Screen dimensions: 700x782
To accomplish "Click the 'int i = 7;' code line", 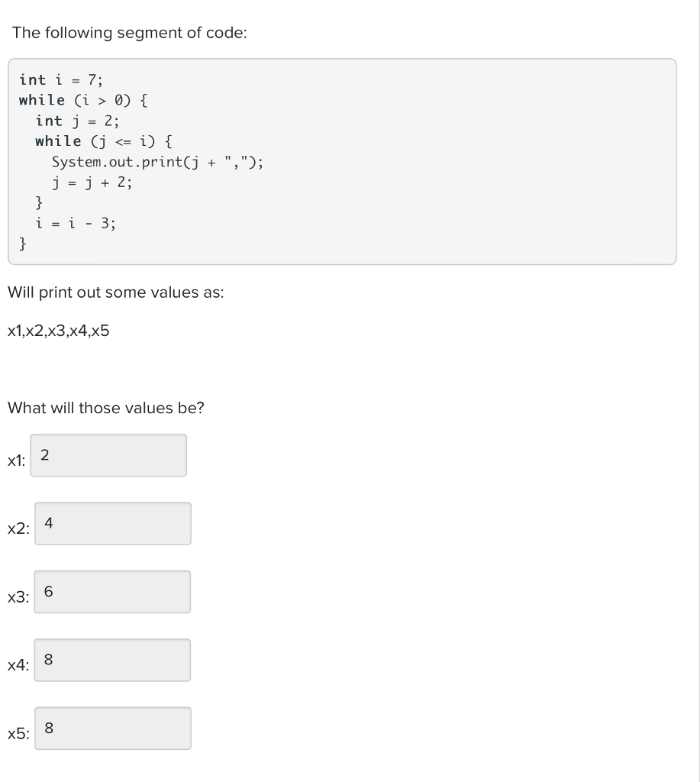I will [x=61, y=79].
